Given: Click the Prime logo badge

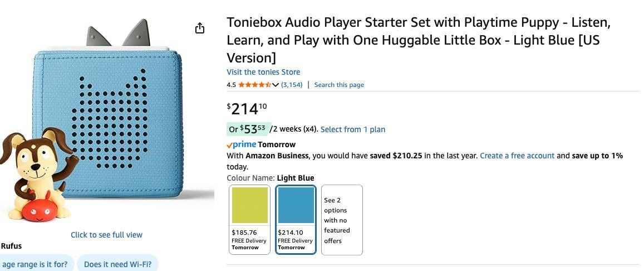Looking at the screenshot, I should click(242, 145).
